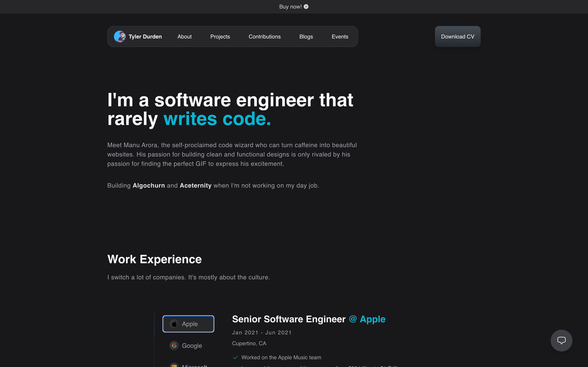Switch to the Microsoft experience tab
This screenshot has width=588, height=367.
[188, 364]
